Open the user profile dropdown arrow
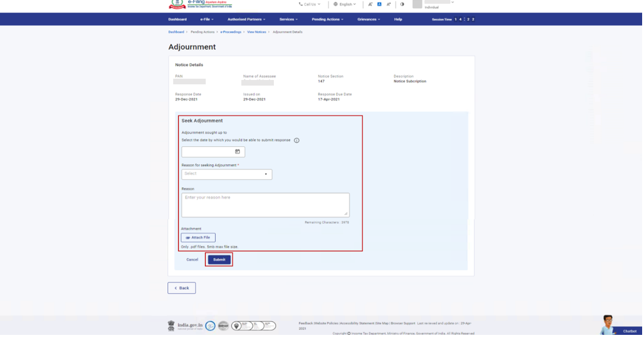 [x=453, y=2]
